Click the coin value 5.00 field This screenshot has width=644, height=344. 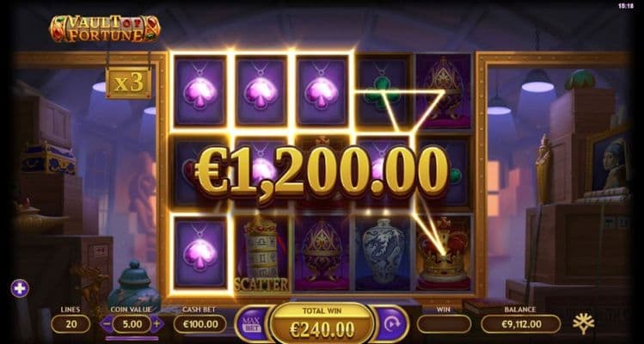[x=132, y=324]
